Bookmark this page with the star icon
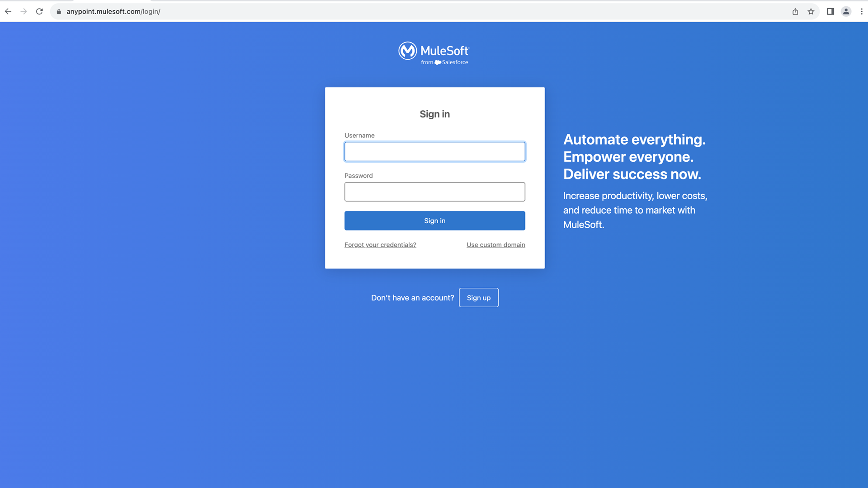Image resolution: width=868 pixels, height=488 pixels. [x=811, y=11]
